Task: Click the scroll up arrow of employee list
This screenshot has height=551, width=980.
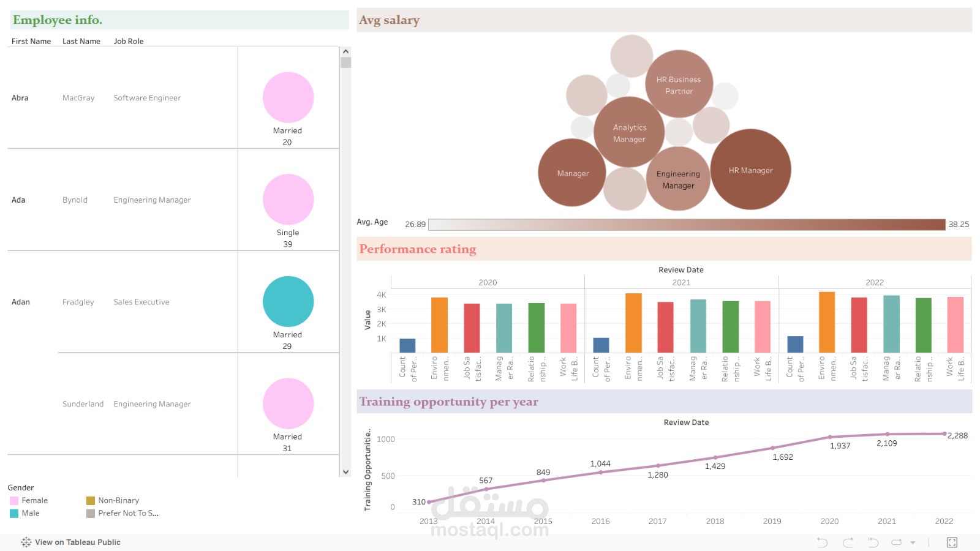Action: 345,52
